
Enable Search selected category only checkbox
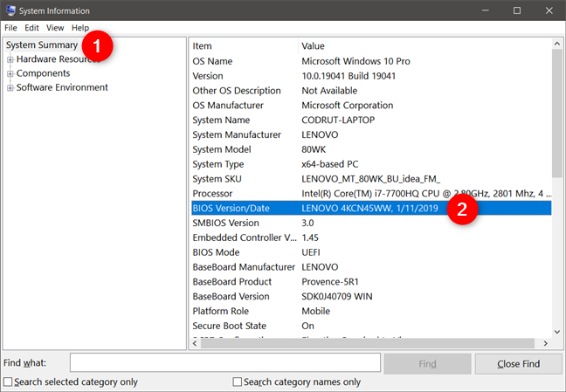click(8, 382)
